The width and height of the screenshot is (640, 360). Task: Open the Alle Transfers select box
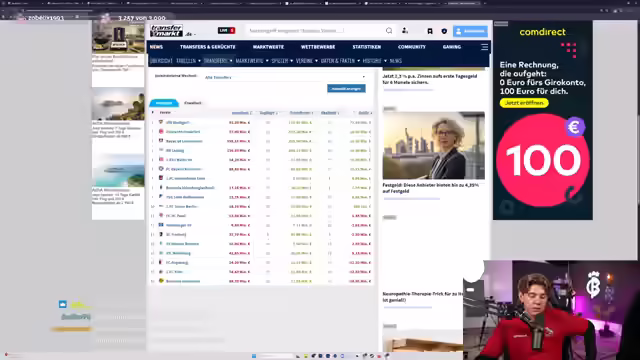pyautogui.click(x=284, y=77)
